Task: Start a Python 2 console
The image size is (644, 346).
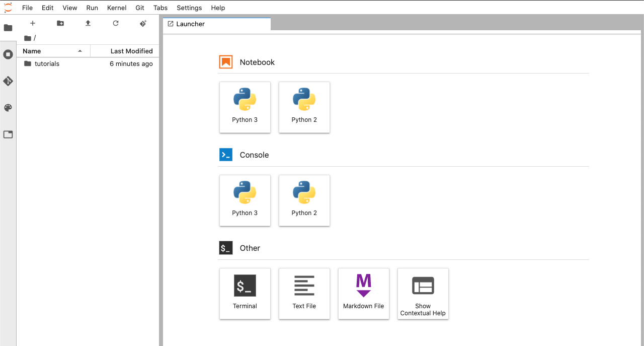Action: click(x=304, y=200)
